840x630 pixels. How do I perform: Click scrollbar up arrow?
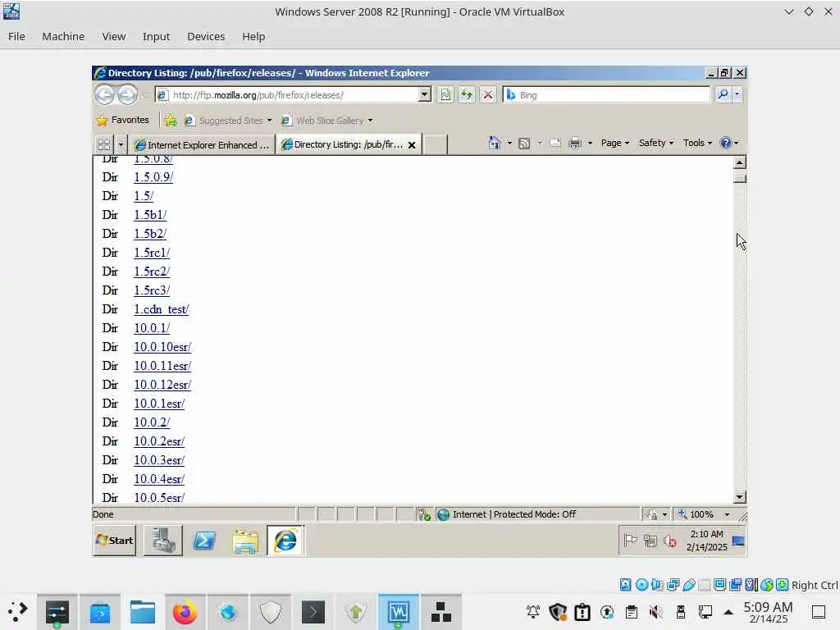[739, 162]
